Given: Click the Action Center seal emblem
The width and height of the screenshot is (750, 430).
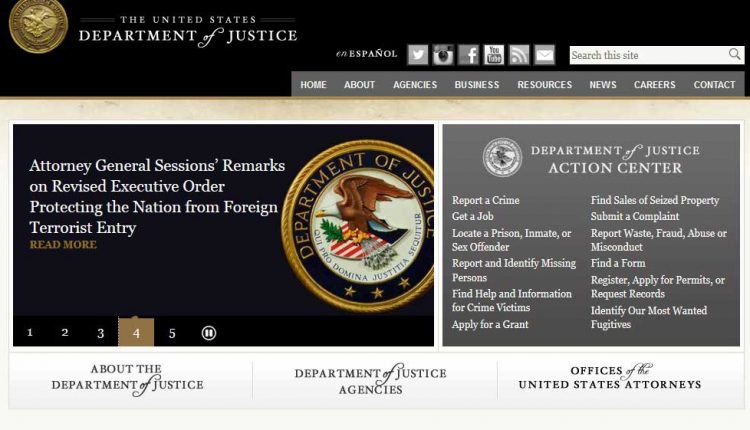Looking at the screenshot, I should 502,157.
